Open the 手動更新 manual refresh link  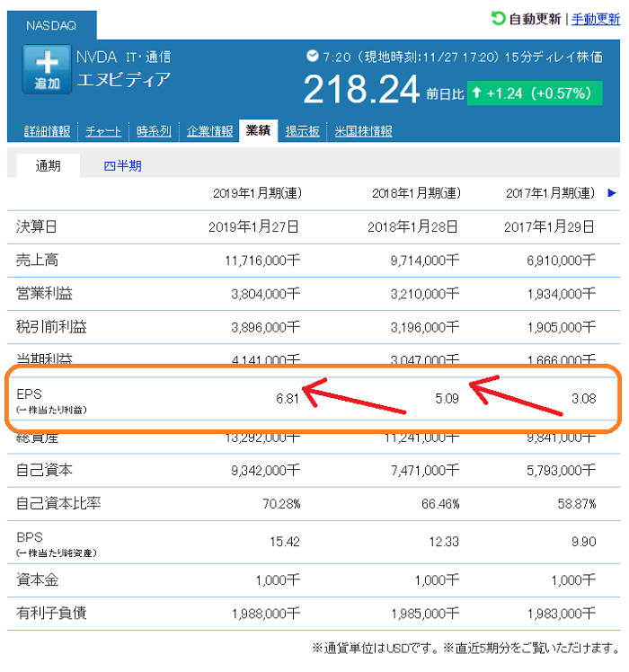[595, 19]
